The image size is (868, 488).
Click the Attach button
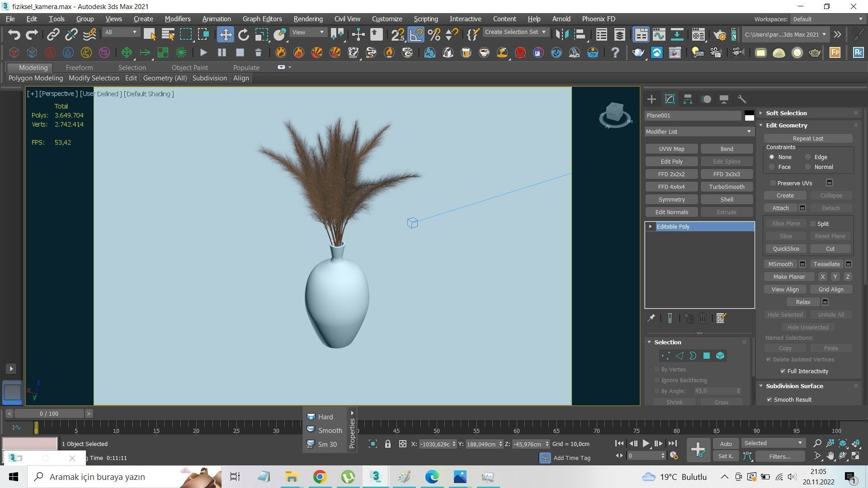click(x=780, y=208)
